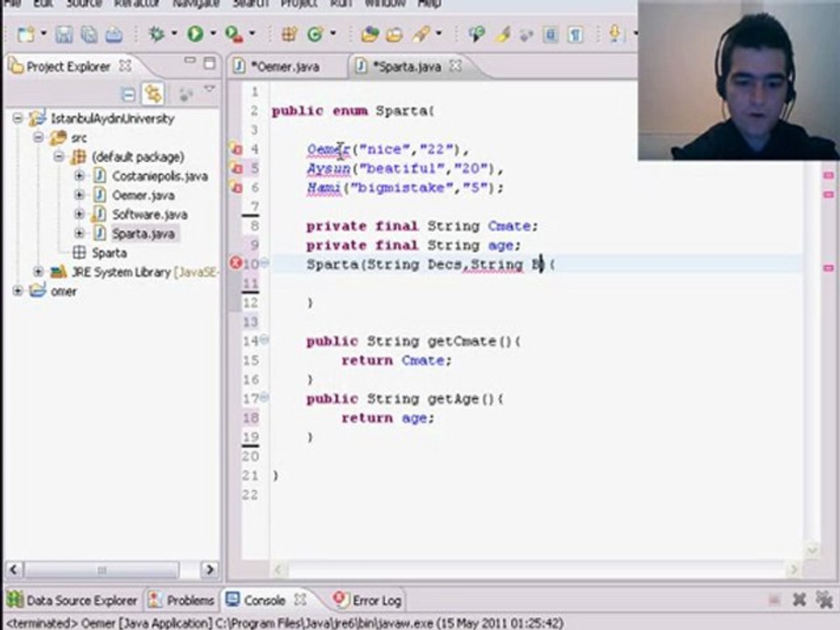This screenshot has width=840, height=630.
Task: Click the Open Type icon
Action: click(x=369, y=35)
